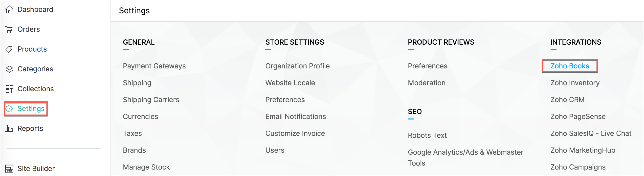Open the Customize Invoice page
Viewport: 644px width, 176px height.
[295, 133]
